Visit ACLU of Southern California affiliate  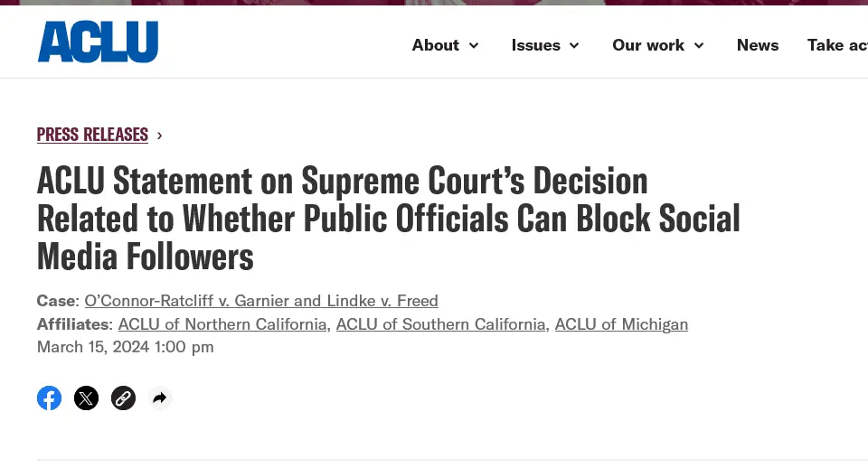[x=441, y=324]
